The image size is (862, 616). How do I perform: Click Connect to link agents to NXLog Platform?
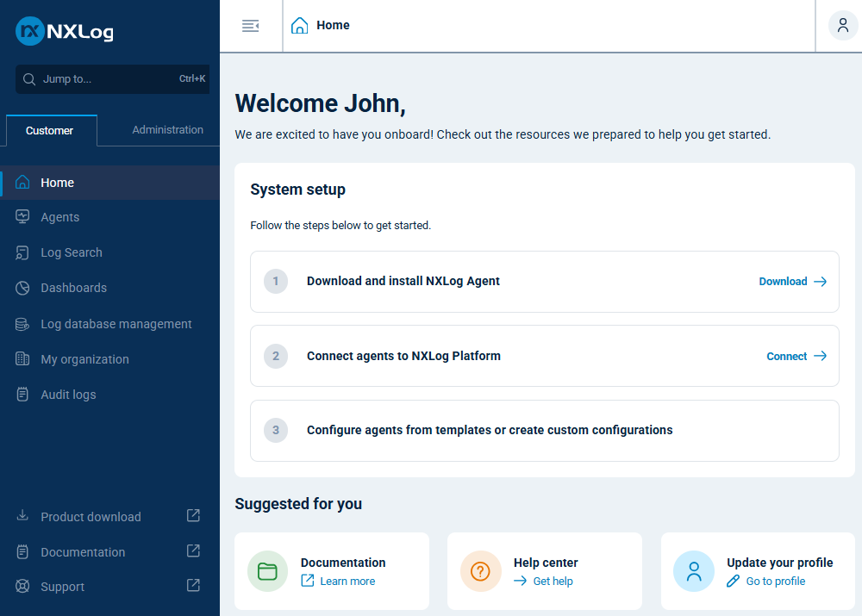pyautogui.click(x=795, y=356)
